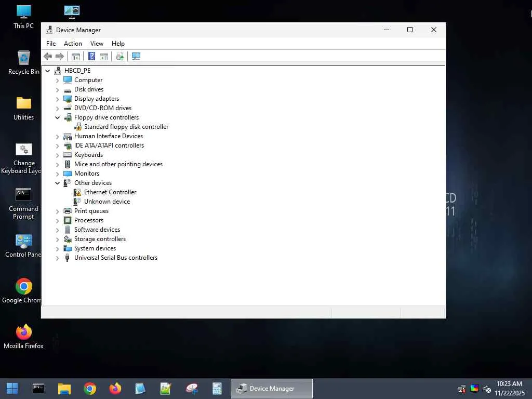Screen dimensions: 532x399
Task: Expand the IDE ATA/ATAPI controllers category
Action: coord(57,146)
